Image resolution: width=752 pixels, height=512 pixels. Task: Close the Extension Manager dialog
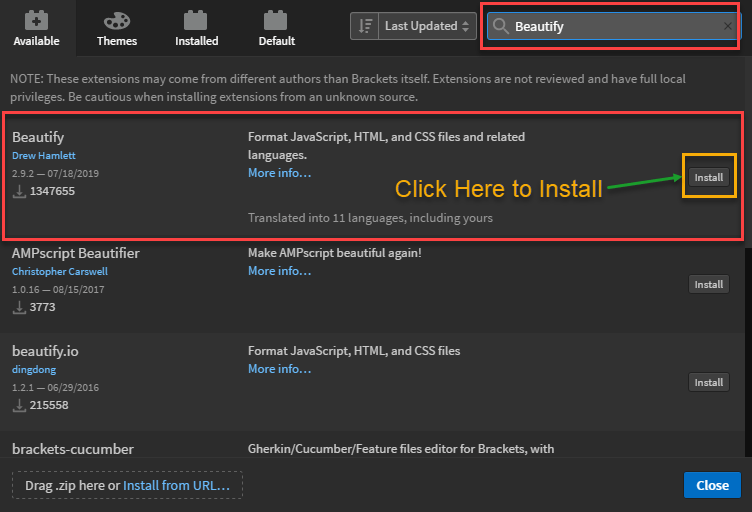coord(712,485)
